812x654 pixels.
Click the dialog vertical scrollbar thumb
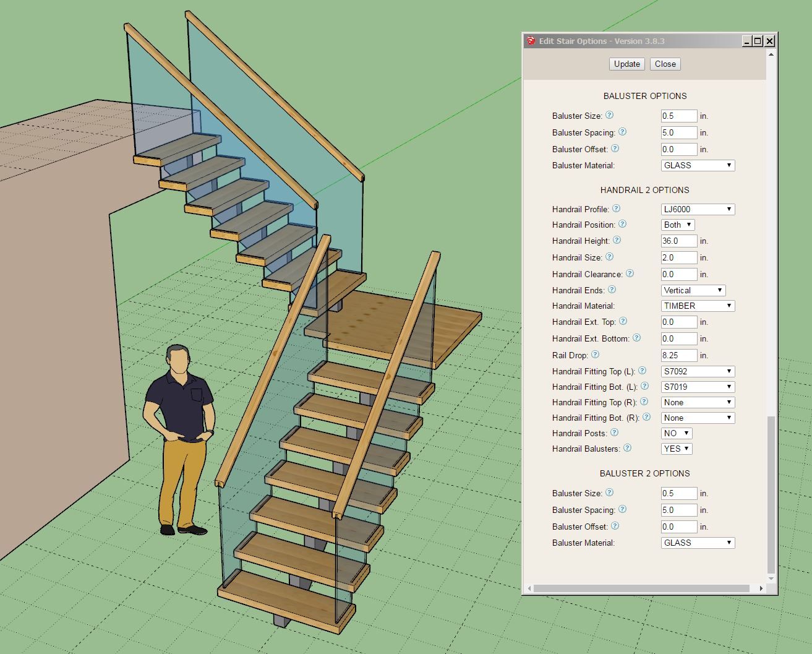(x=771, y=495)
